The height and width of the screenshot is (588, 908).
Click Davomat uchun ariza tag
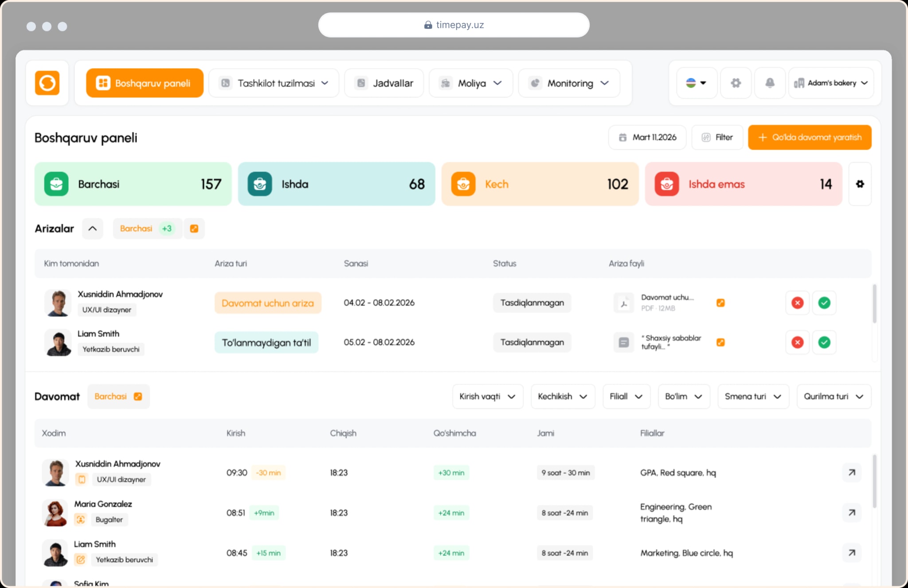click(x=268, y=303)
